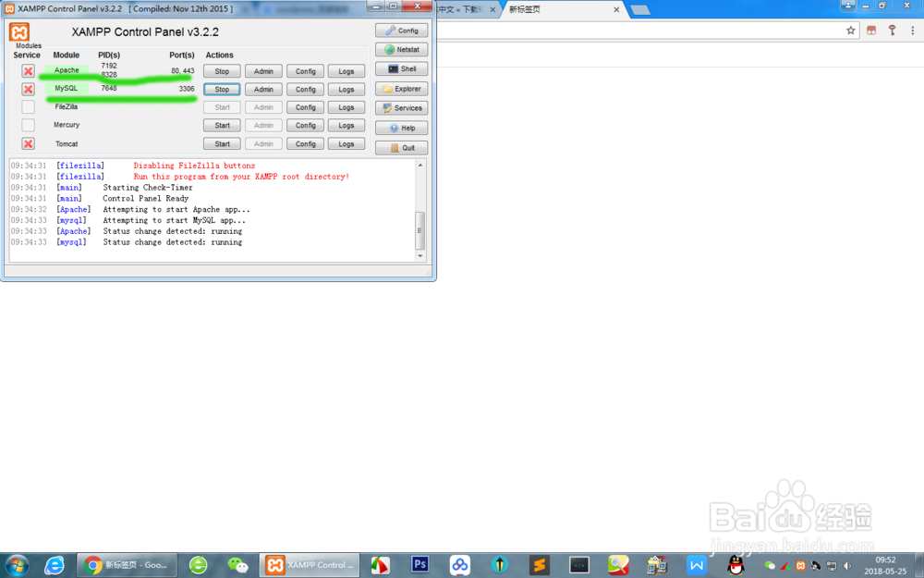Screen dimensions: 924x578
Task: Open Chrome's three-dot menu
Action: (x=912, y=31)
